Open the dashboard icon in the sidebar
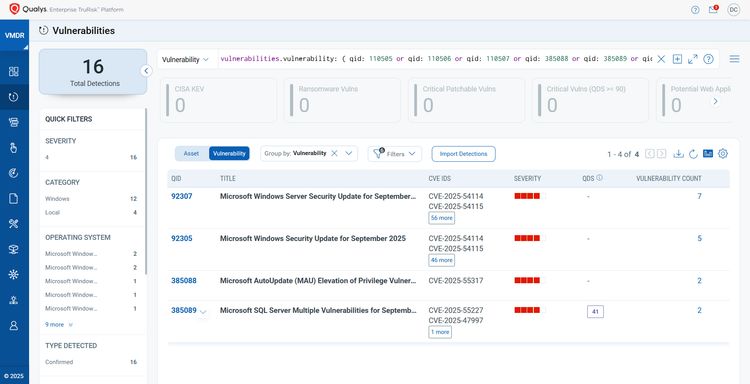Screen dimensions: 750x384 click(14, 72)
